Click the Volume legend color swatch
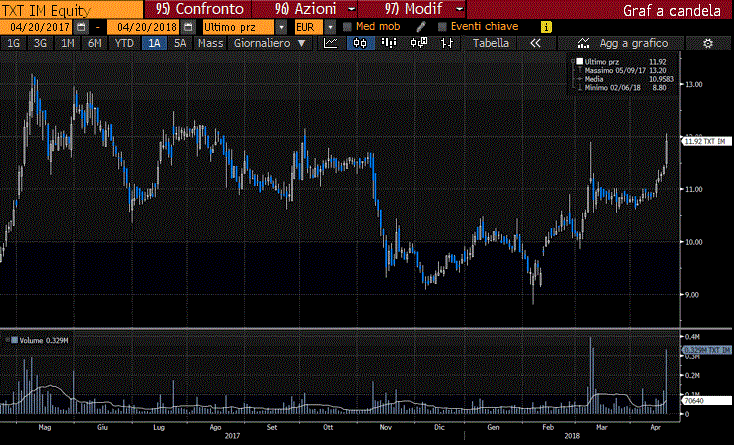Image resolution: width=734 pixels, height=445 pixels. coord(14,340)
